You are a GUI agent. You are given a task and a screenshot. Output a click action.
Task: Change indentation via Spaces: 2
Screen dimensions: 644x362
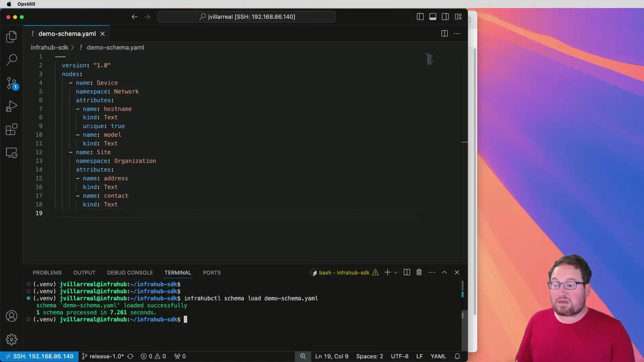pos(369,356)
